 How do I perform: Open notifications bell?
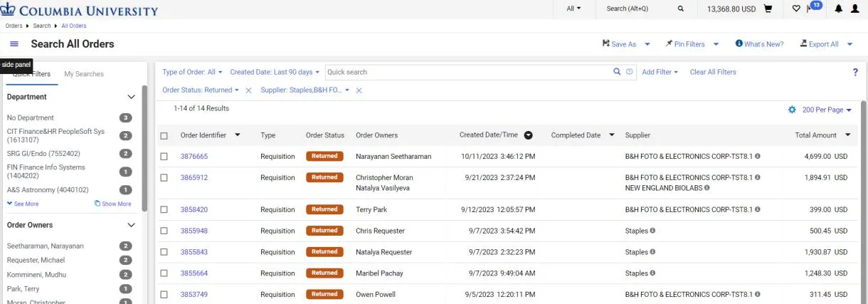click(838, 9)
